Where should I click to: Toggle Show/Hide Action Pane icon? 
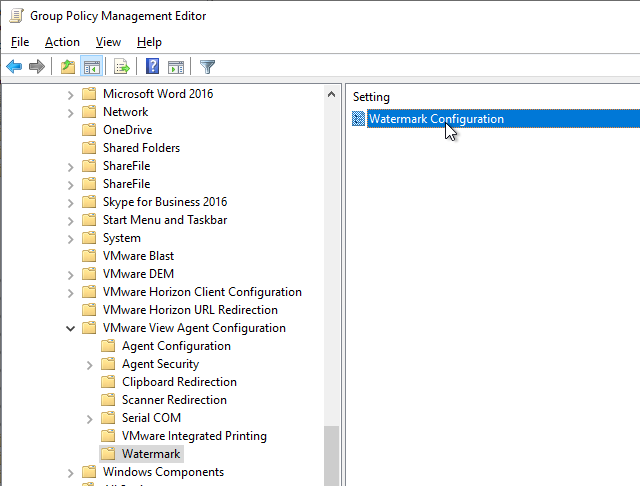tap(176, 67)
